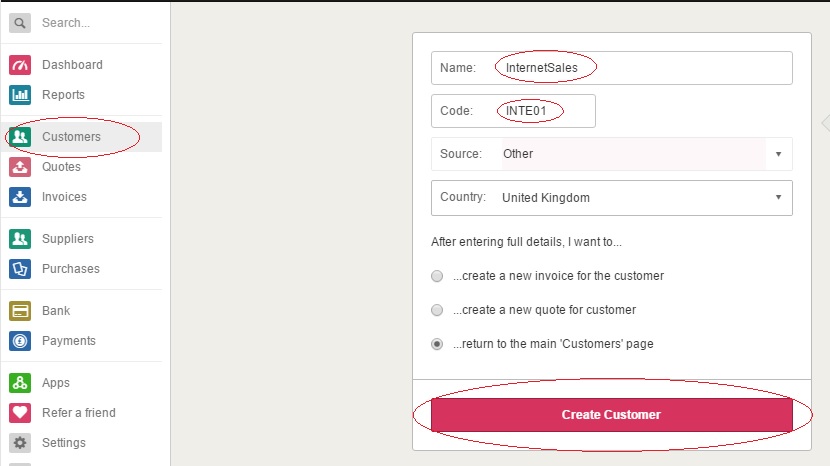
Task: Open the Invoices download-tray icon
Action: click(20, 197)
